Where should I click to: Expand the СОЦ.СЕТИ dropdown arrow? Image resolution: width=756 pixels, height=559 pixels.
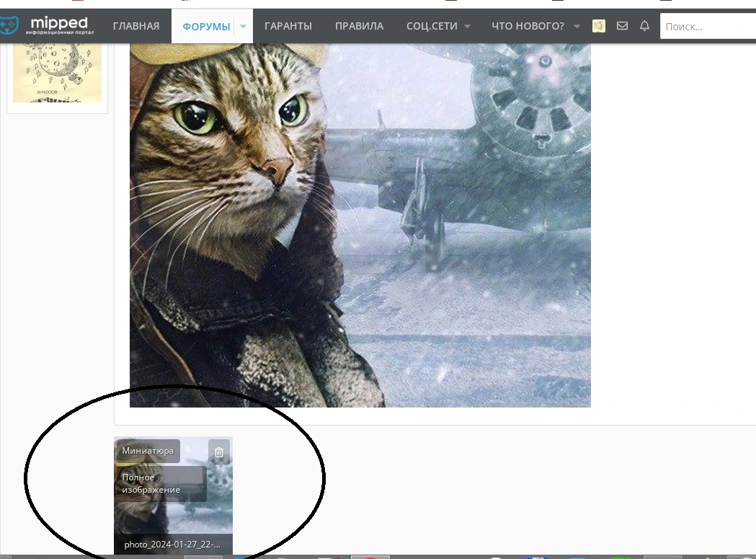(x=467, y=27)
